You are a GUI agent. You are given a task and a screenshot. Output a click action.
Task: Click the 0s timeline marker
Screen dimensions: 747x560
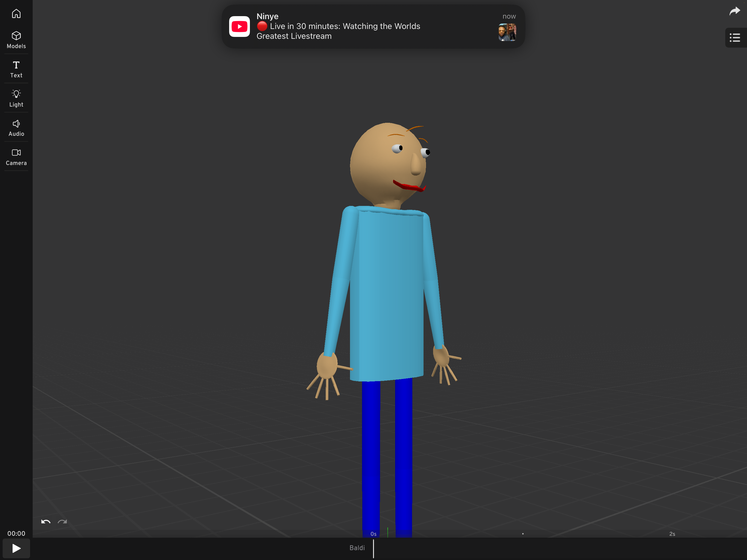pos(373,534)
